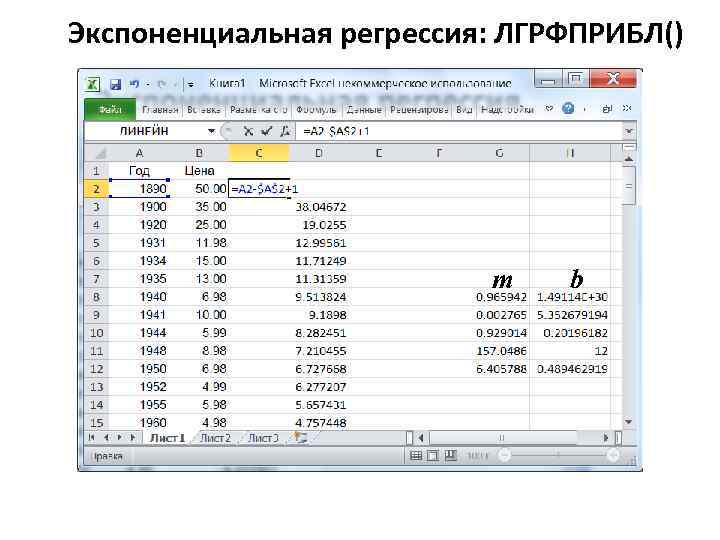
Task: Select row 2 header
Action: pyautogui.click(x=96, y=189)
